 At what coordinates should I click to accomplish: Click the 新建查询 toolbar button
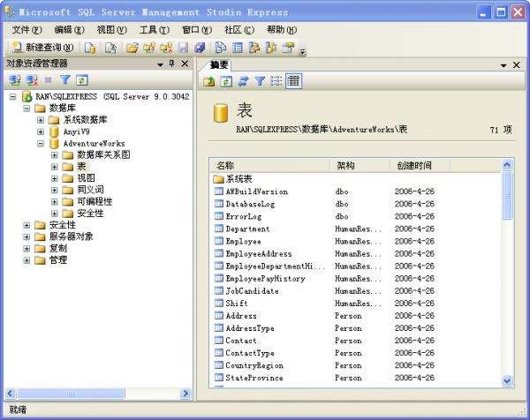pyautogui.click(x=42, y=48)
